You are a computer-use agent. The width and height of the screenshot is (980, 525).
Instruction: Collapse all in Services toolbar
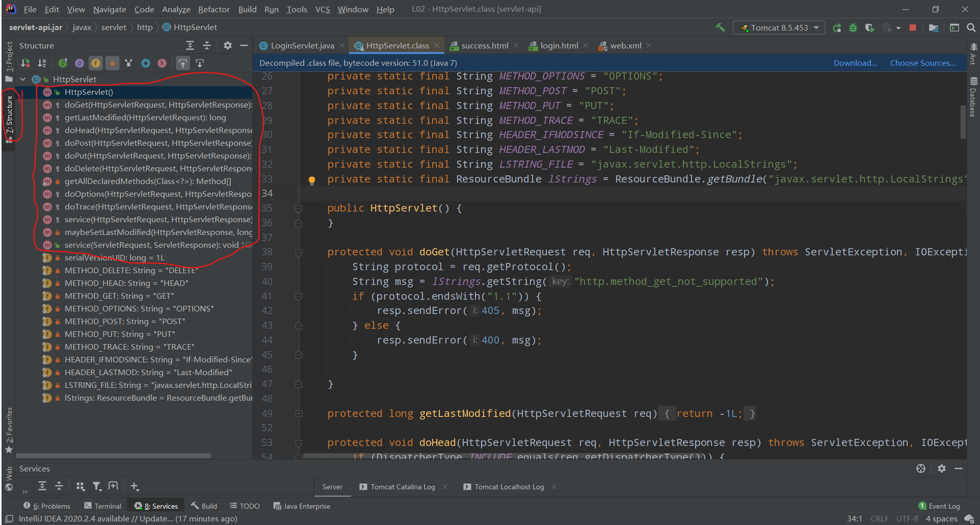click(x=59, y=486)
